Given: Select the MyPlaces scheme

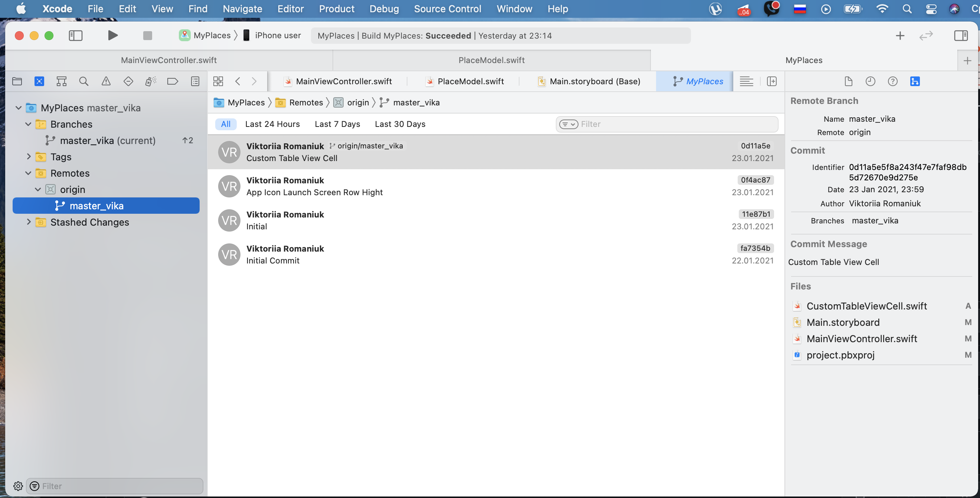Looking at the screenshot, I should click(205, 35).
